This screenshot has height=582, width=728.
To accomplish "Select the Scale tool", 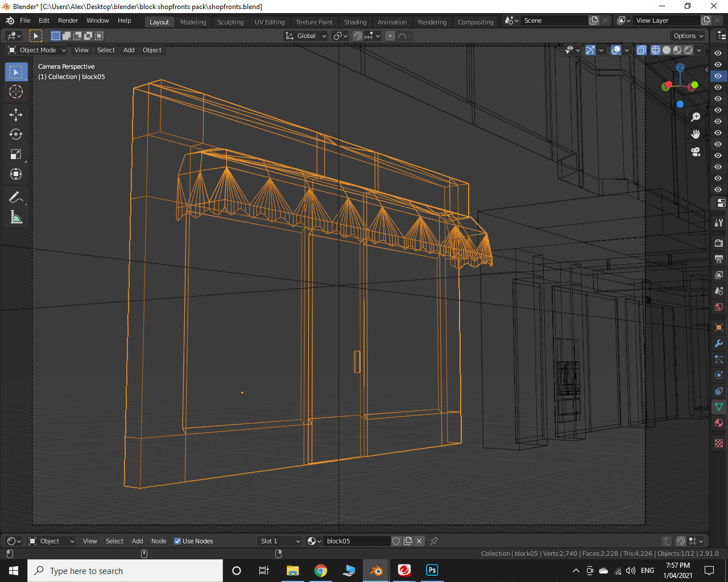I will (16, 154).
